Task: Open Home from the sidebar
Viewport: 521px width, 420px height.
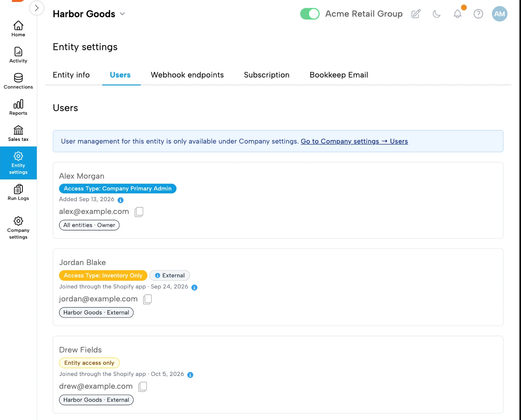Action: [x=18, y=29]
